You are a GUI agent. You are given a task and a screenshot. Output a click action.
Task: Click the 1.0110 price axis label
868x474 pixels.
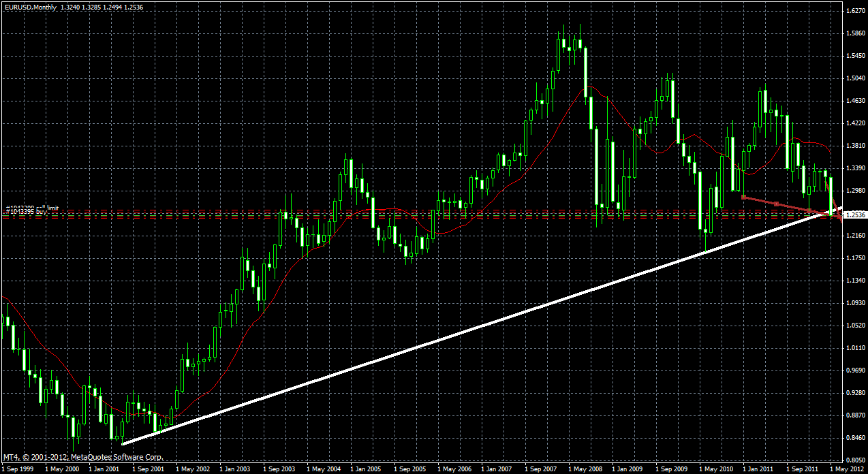pos(856,348)
